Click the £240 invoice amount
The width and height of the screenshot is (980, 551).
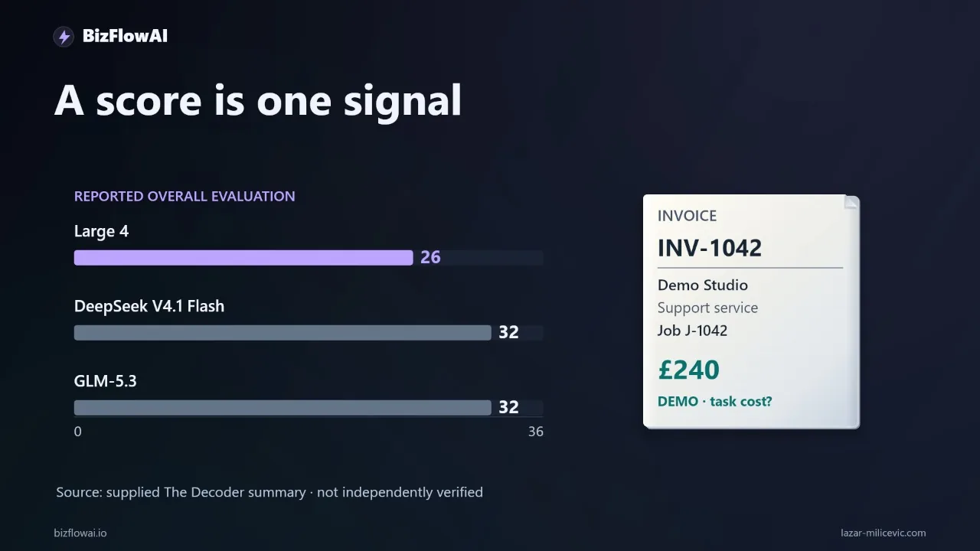pos(688,370)
